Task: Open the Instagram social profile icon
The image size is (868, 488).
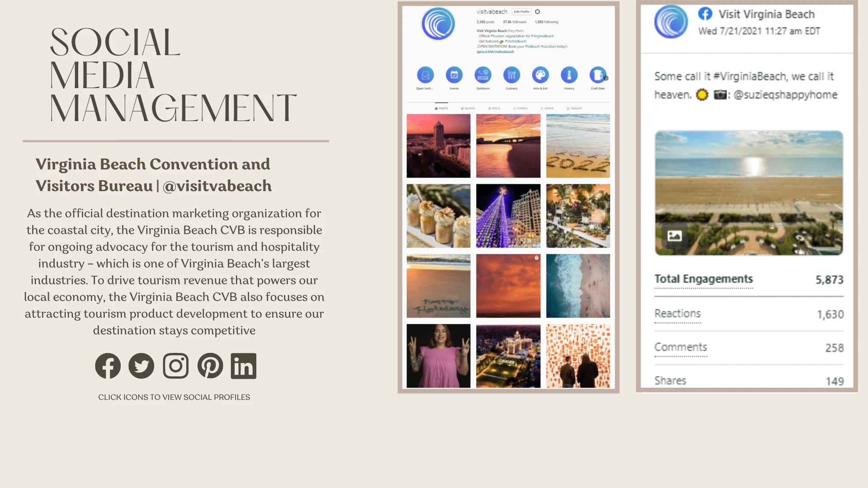Action: point(175,366)
